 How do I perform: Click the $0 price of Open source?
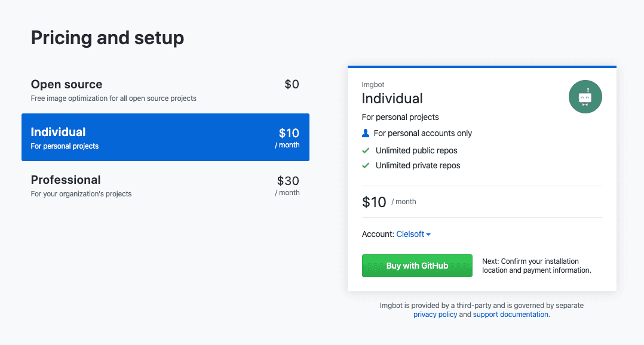(292, 85)
